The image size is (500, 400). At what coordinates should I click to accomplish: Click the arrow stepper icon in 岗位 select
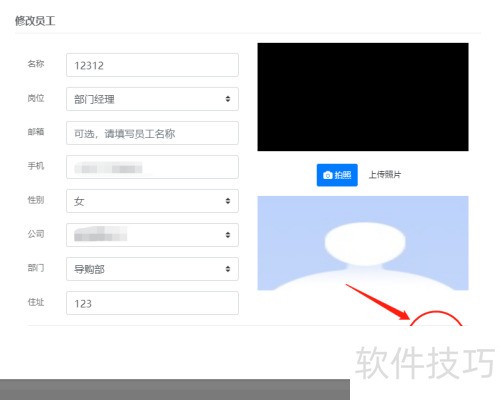[x=228, y=99]
